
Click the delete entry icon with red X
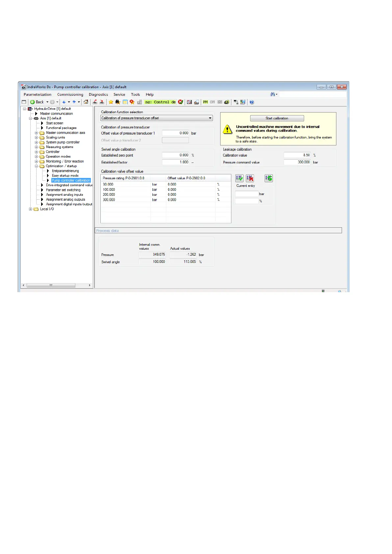pos(250,178)
